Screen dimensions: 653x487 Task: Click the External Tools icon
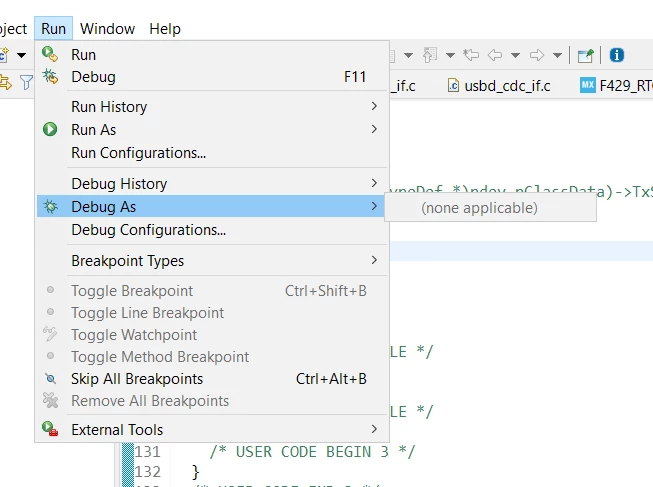pos(50,429)
